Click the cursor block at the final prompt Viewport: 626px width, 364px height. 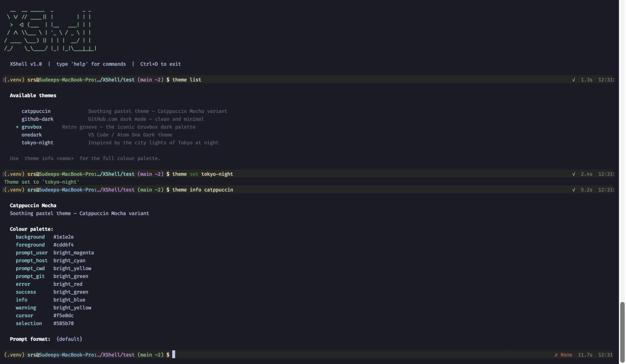(174, 355)
